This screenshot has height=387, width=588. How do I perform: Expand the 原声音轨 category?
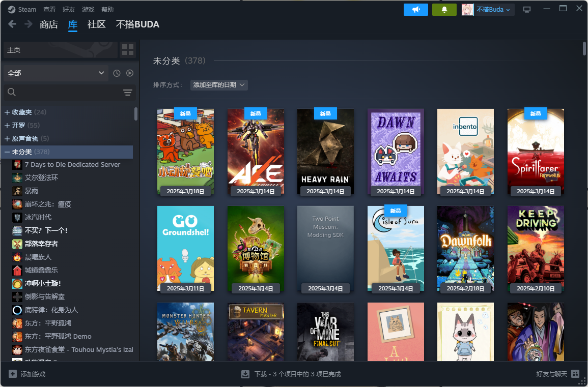click(7, 139)
